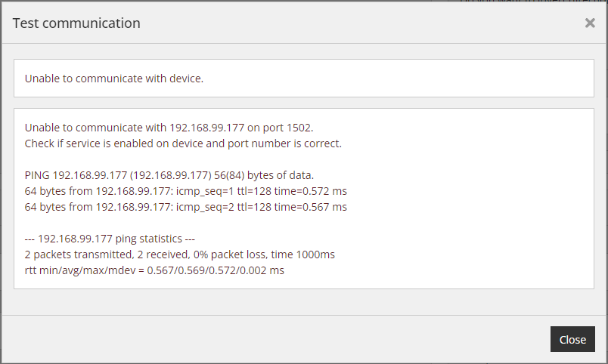Select the icmp_seq=1 ping reply line
The image size is (608, 364).
pos(186,191)
